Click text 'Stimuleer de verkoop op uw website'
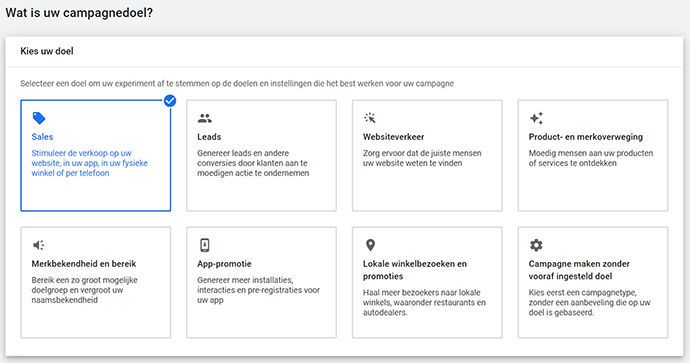690x363 pixels. [x=89, y=163]
